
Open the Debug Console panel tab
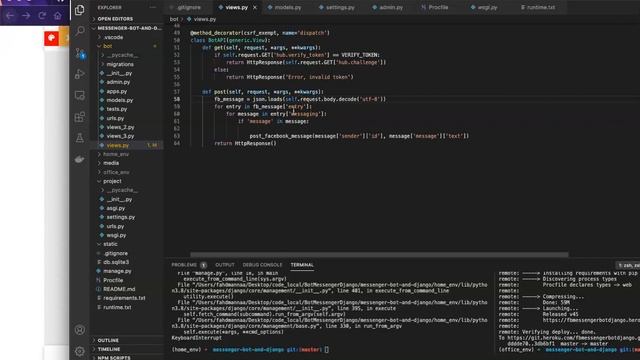262,265
